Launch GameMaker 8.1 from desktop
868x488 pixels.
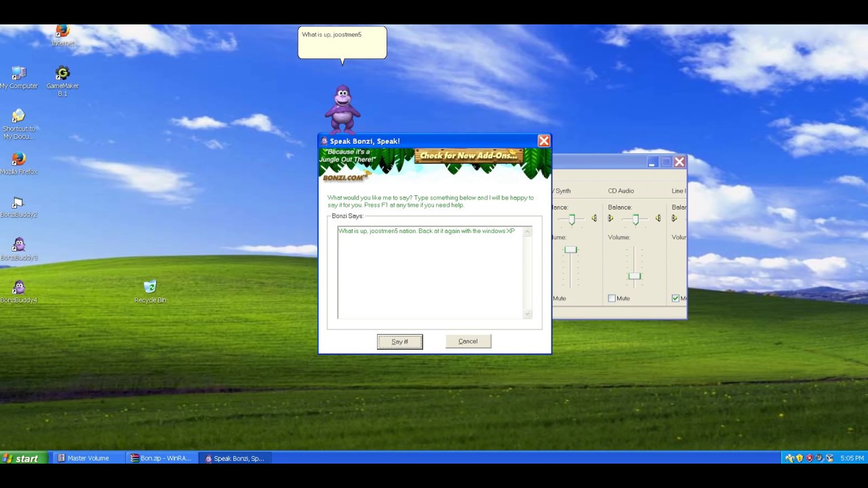click(x=62, y=81)
